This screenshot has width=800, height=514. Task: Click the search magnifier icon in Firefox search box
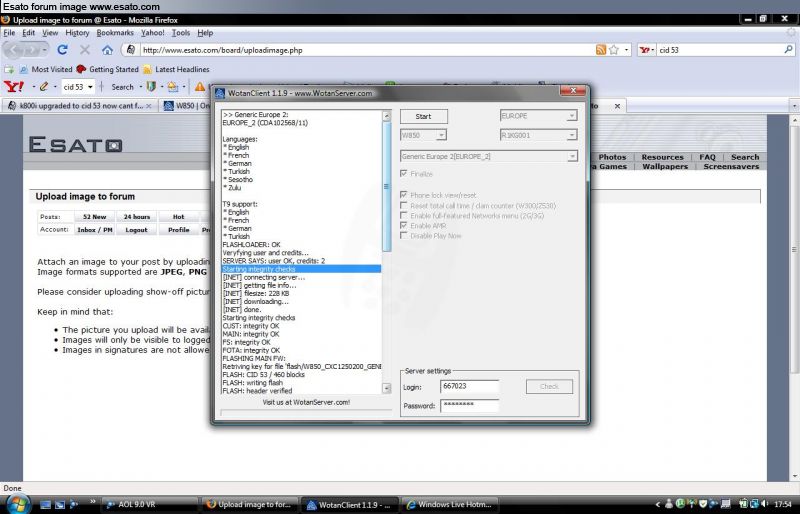(788, 50)
